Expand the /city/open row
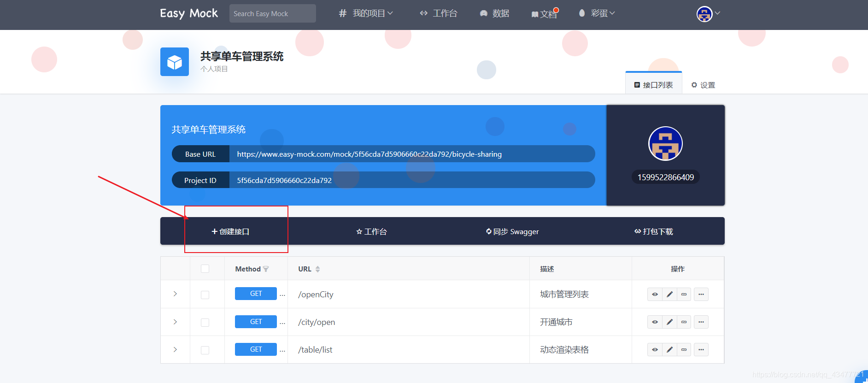This screenshot has width=868, height=383. (175, 322)
